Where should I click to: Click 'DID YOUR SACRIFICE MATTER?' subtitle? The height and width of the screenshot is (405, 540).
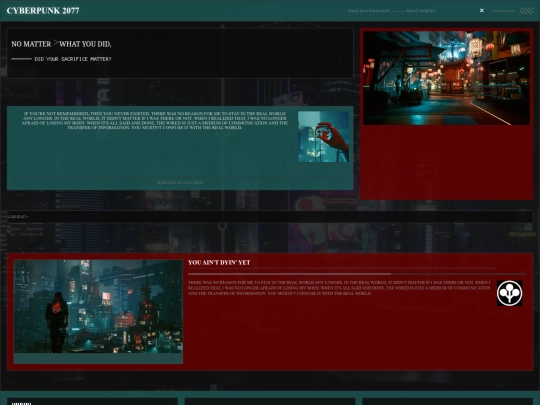coord(73,59)
